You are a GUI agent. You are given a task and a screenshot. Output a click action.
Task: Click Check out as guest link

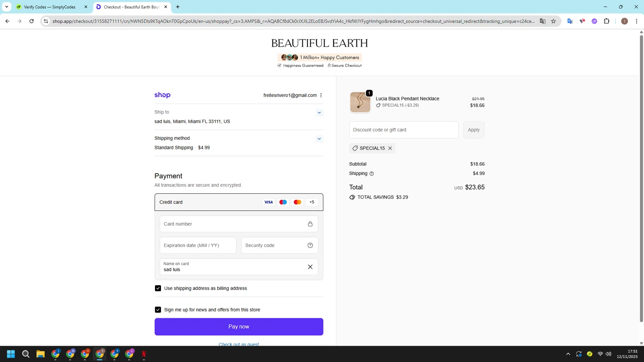point(239,344)
